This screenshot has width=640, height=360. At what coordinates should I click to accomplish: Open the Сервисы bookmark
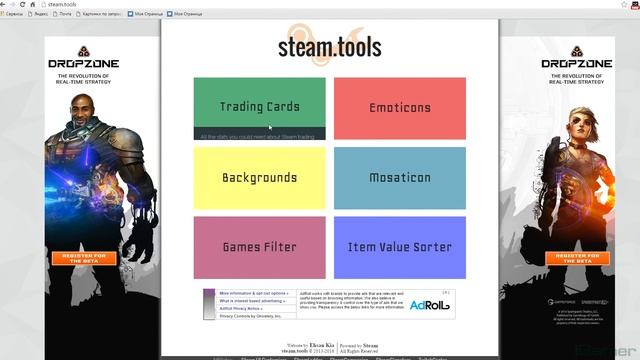click(12, 13)
